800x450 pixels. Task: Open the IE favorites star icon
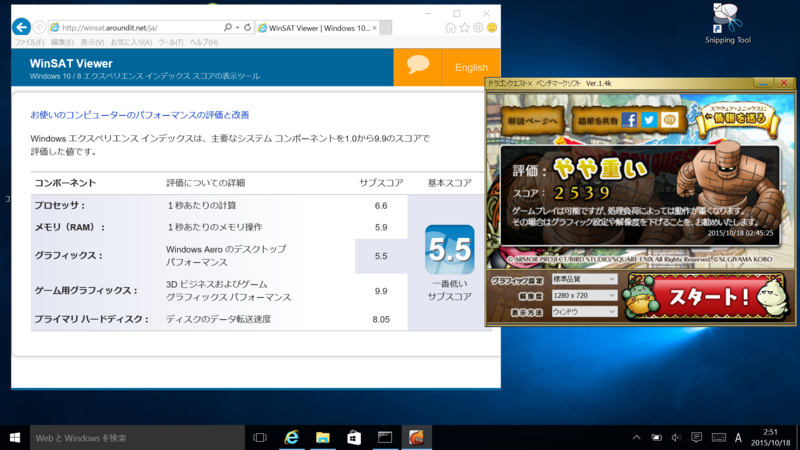(x=464, y=28)
